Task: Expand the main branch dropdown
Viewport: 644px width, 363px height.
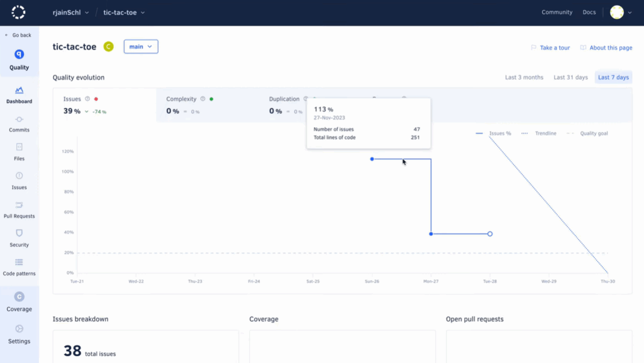Action: (x=141, y=47)
